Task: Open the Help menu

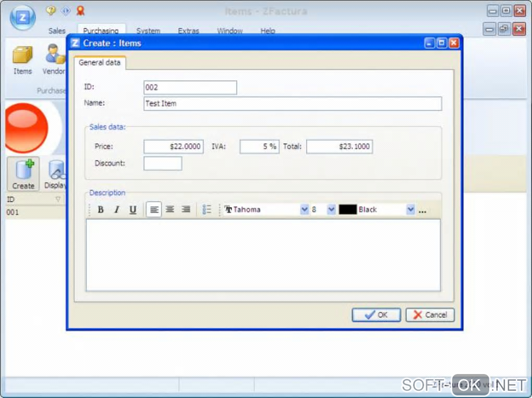Action: click(x=268, y=31)
